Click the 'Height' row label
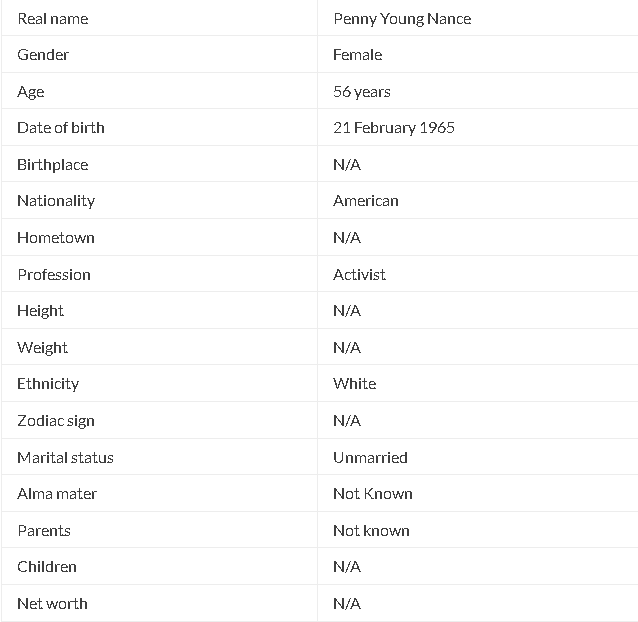 (40, 311)
